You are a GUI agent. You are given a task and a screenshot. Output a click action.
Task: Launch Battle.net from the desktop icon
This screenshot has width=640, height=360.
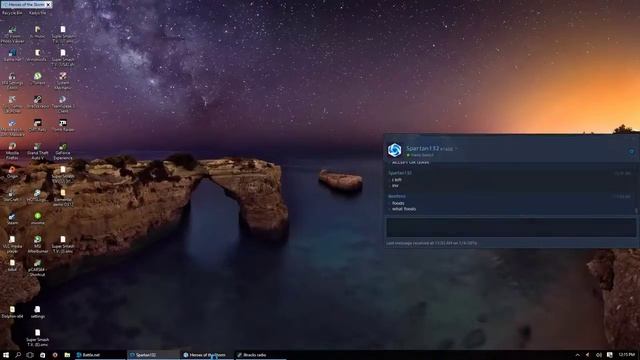(12, 55)
